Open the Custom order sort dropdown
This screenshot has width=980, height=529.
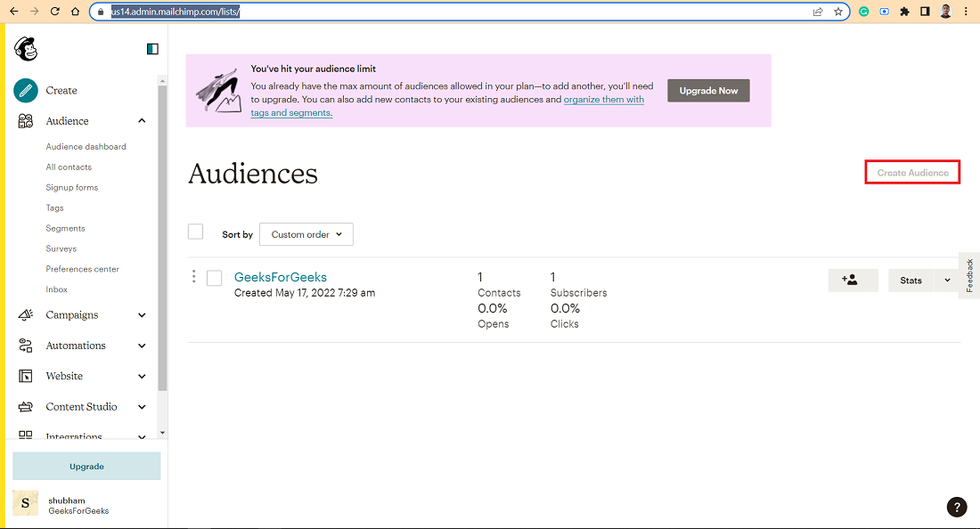[306, 234]
